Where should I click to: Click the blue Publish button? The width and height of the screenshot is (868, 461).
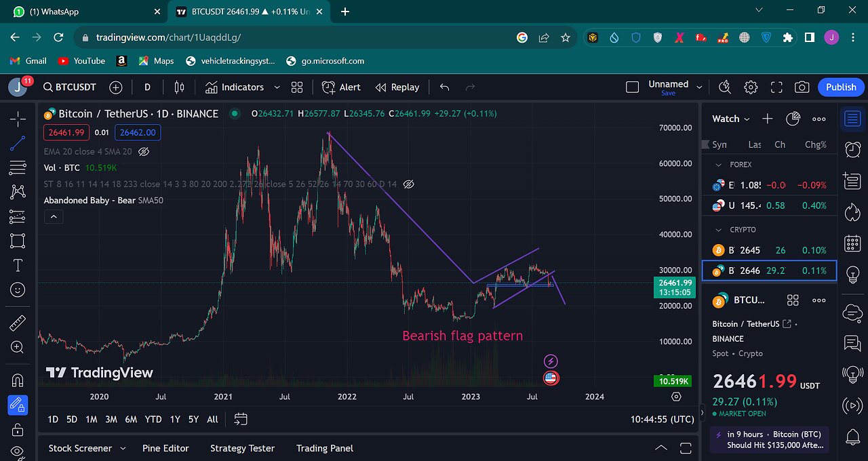click(841, 87)
